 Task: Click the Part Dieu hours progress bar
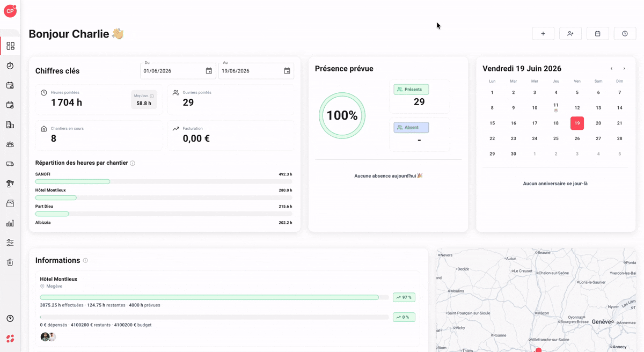point(164,214)
